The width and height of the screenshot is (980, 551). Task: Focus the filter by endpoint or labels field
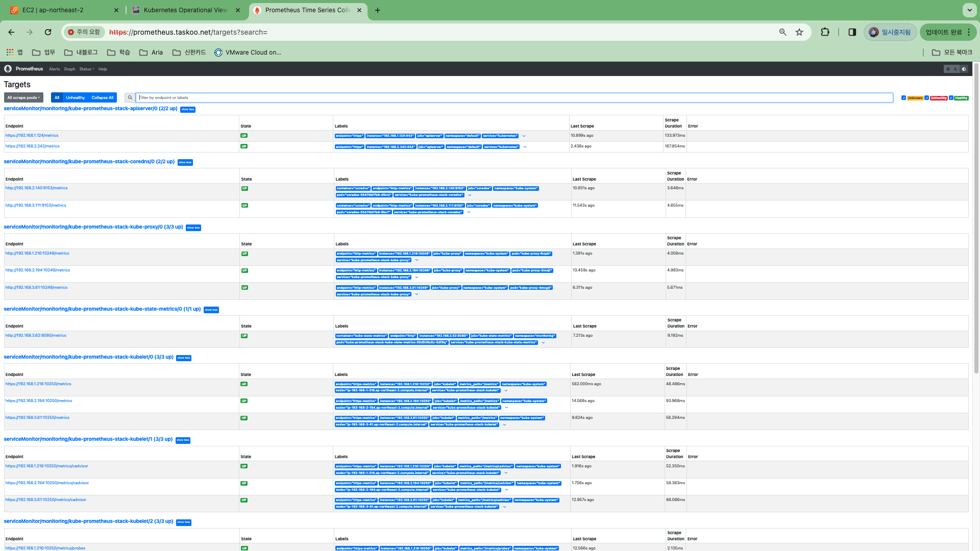(514, 97)
